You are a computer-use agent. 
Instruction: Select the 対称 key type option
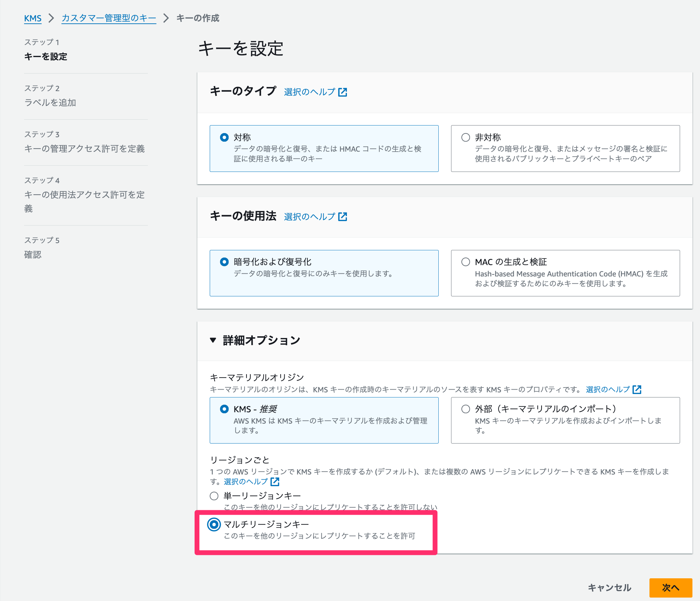coord(224,137)
